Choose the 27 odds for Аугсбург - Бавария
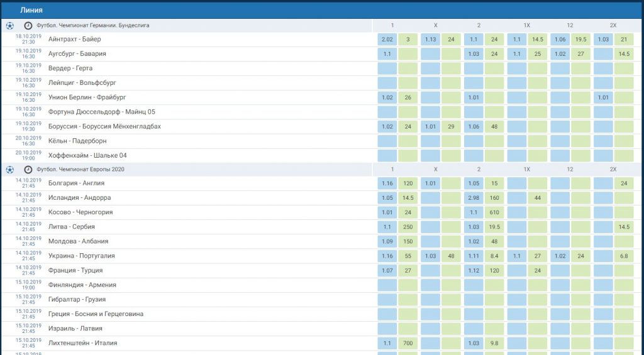 tap(580, 54)
